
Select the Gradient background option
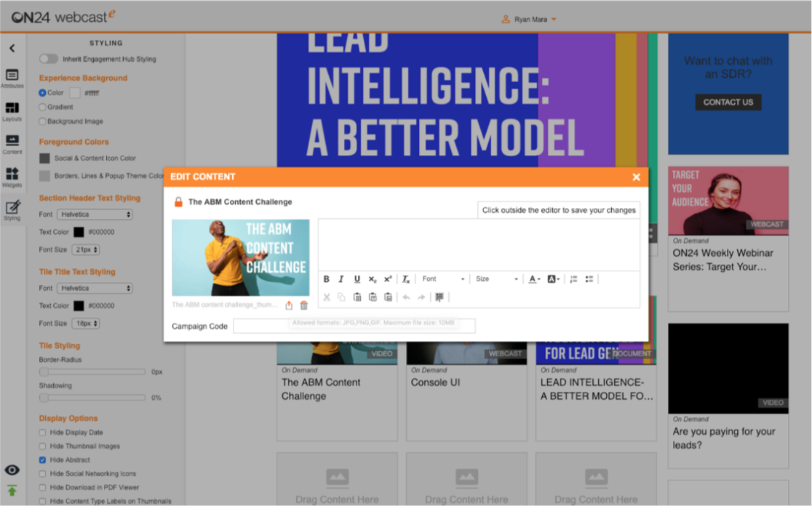(x=42, y=107)
